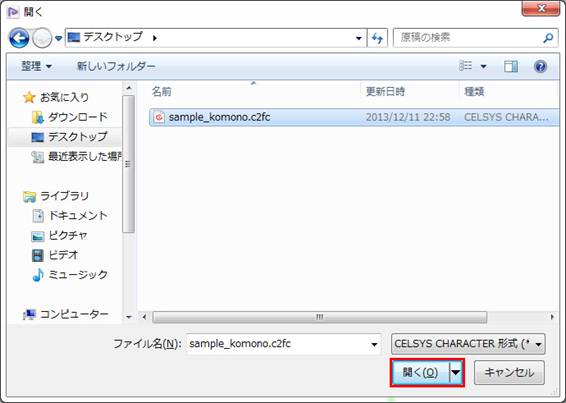Select the sample_komono.c2fc file icon

point(159,117)
